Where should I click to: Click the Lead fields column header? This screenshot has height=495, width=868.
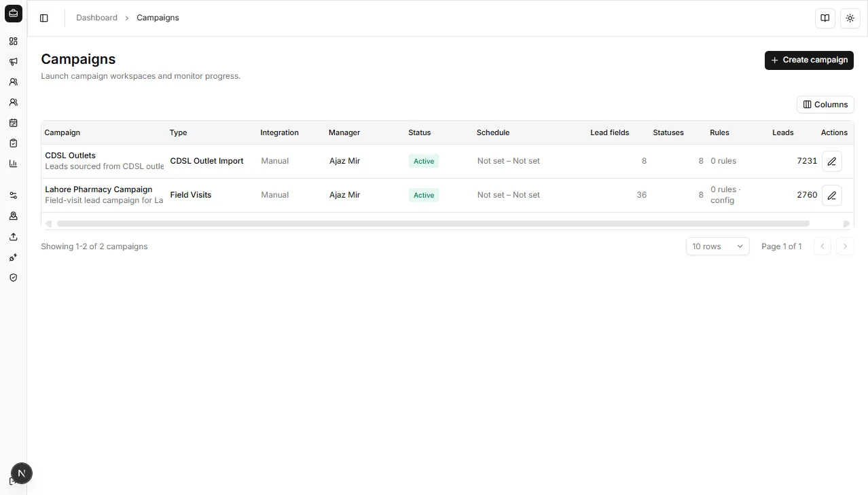coord(610,132)
